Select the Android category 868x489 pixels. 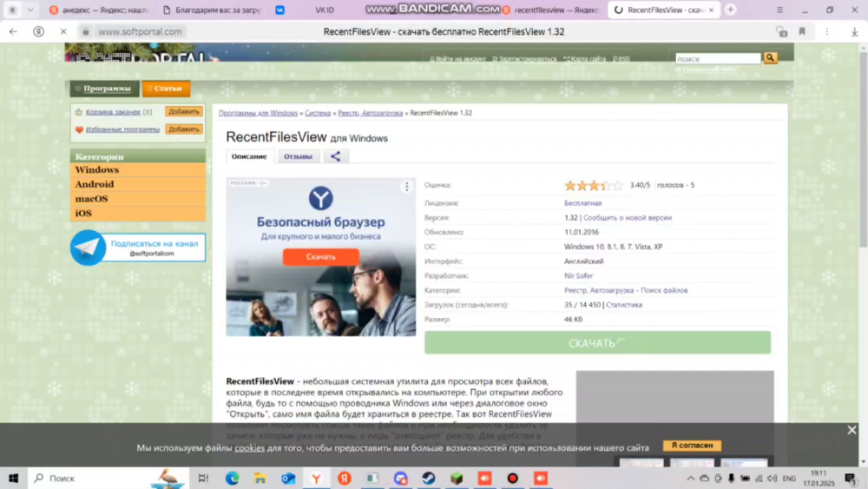[138, 184]
